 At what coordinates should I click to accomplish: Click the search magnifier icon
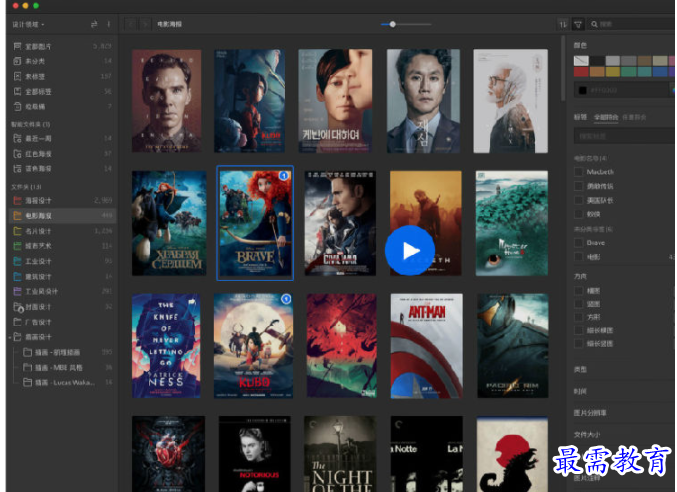pos(595,24)
